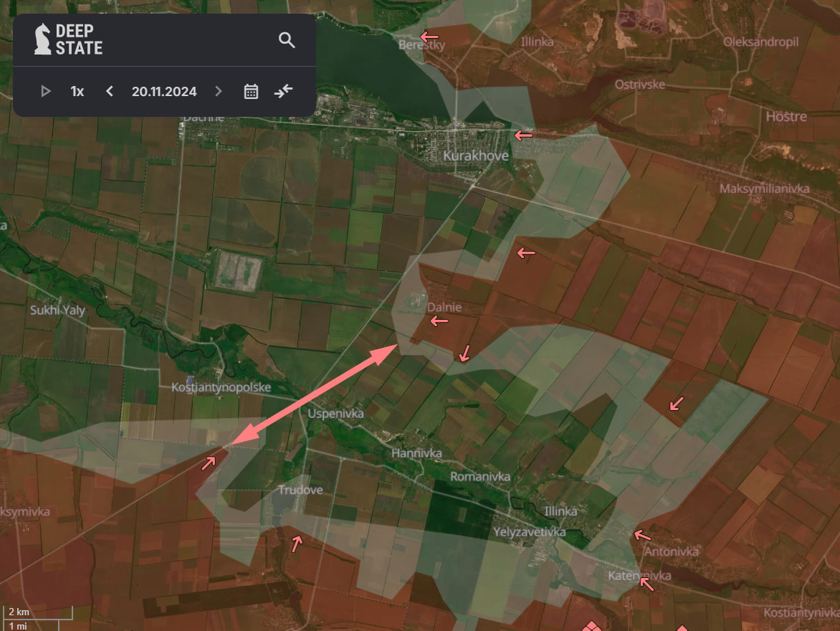Viewport: 840px width, 631px height.
Task: Select the arrow just south of Trudove
Action: pos(296,544)
